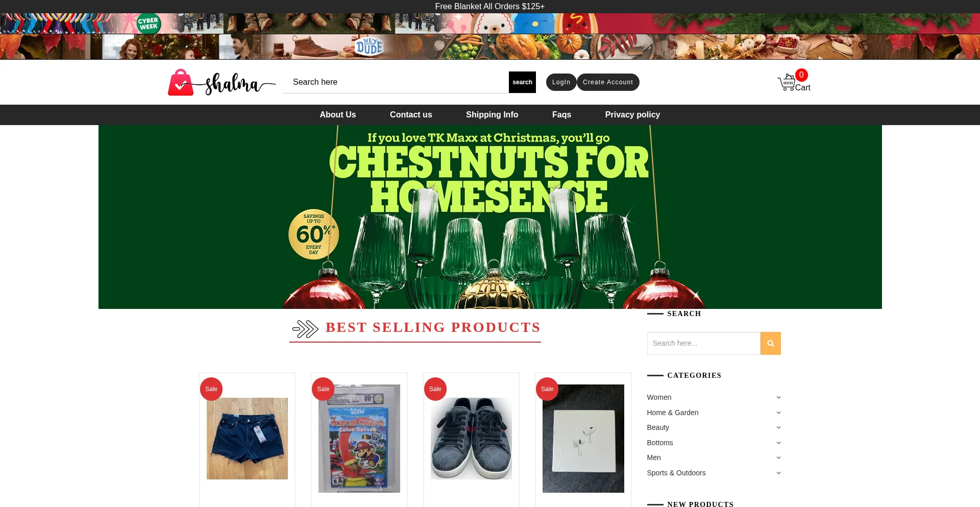This screenshot has width=980, height=507.
Task: Click the arrow icon beside Best Selling Products
Action: [x=305, y=329]
